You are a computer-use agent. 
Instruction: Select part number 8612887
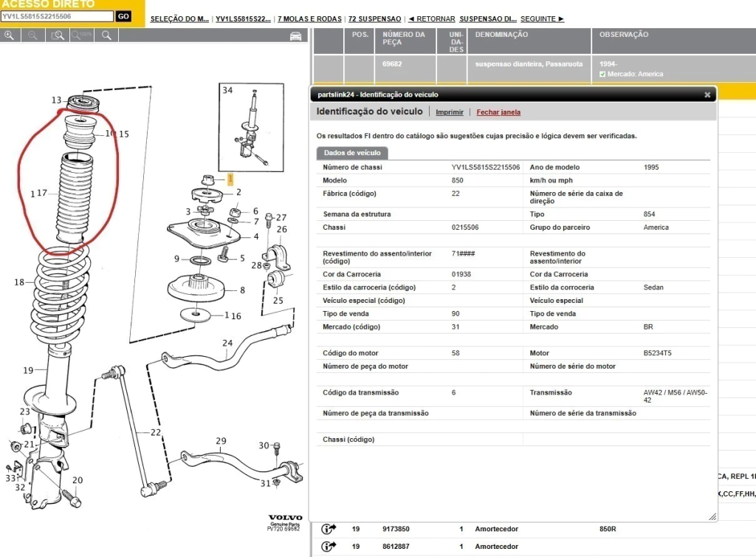pyautogui.click(x=396, y=547)
